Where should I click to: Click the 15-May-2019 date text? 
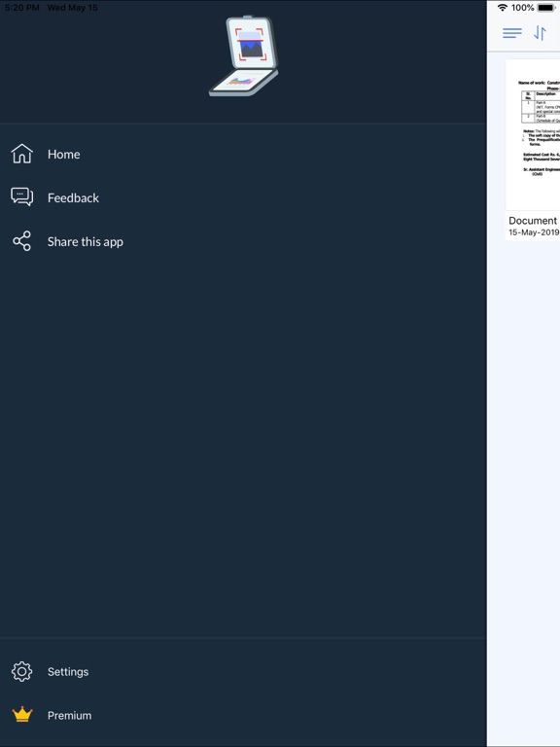pyautogui.click(x=534, y=232)
